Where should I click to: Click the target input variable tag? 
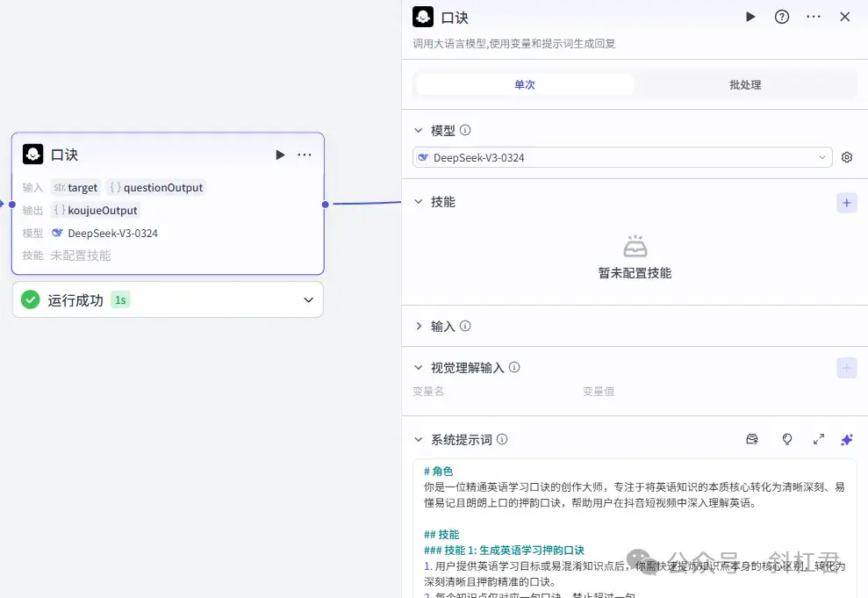pos(75,187)
